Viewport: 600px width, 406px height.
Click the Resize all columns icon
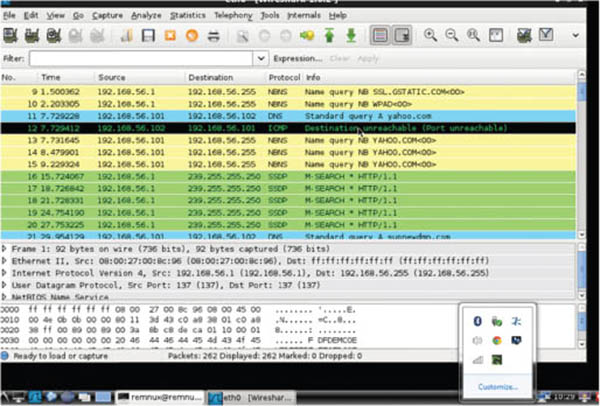pos(496,35)
